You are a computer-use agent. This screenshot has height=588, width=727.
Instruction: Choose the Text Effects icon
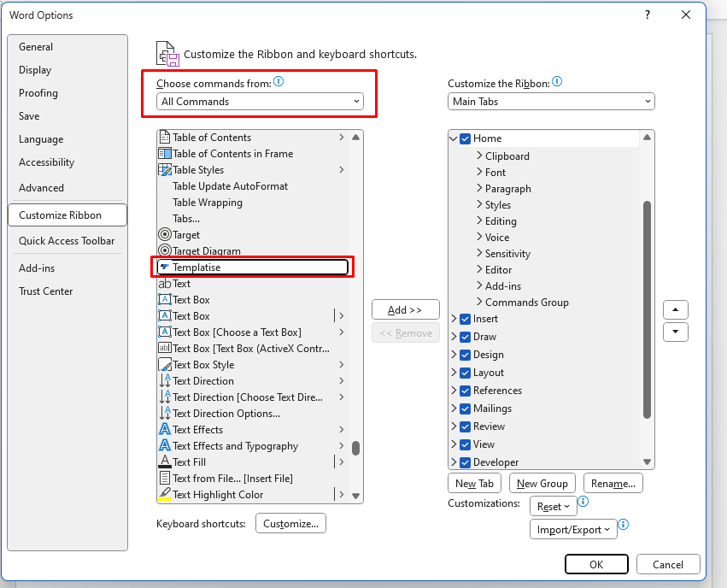point(165,429)
